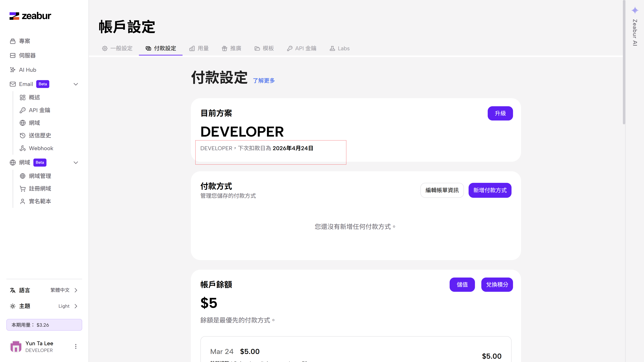Open the Webhook item icon
Viewport: 644px width, 362px height.
[x=22, y=148]
